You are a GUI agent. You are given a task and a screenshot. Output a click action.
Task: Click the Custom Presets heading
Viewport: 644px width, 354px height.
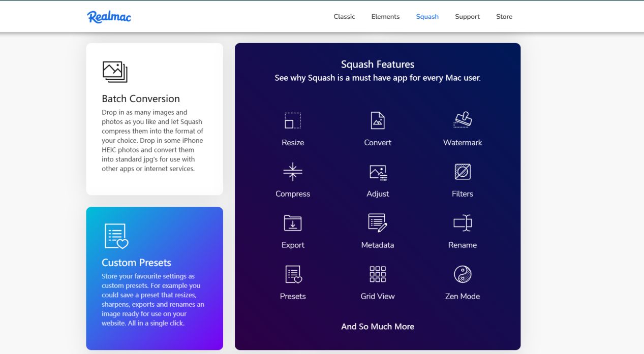[136, 263]
